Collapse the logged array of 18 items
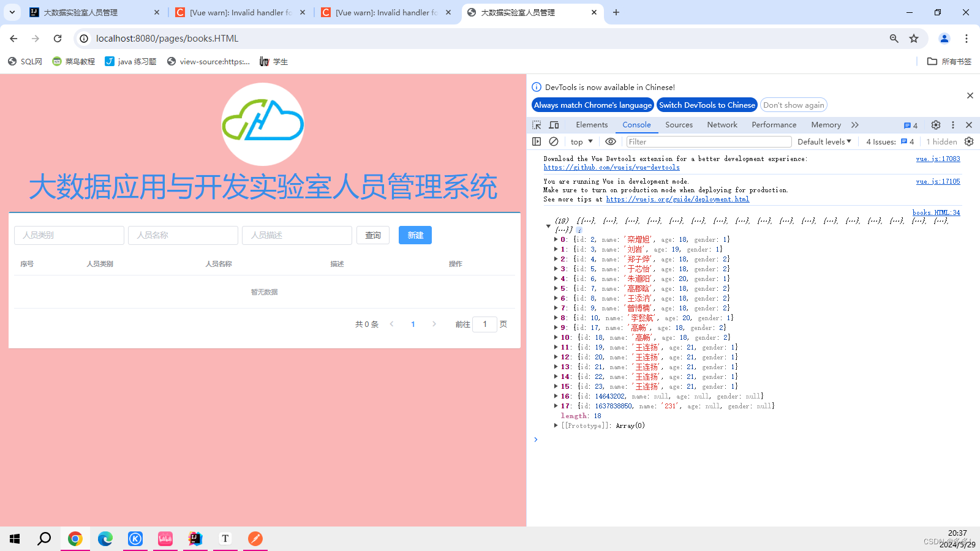This screenshot has width=980, height=551. point(548,226)
